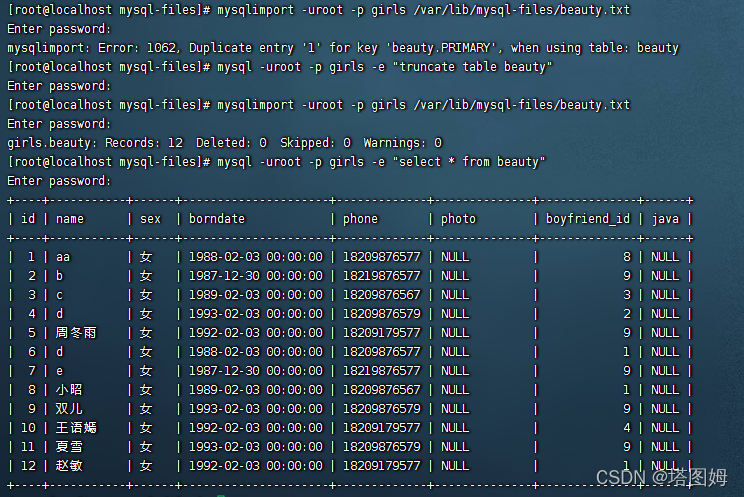Select the name cell '夏雪'
The image size is (744, 497).
coord(69,447)
